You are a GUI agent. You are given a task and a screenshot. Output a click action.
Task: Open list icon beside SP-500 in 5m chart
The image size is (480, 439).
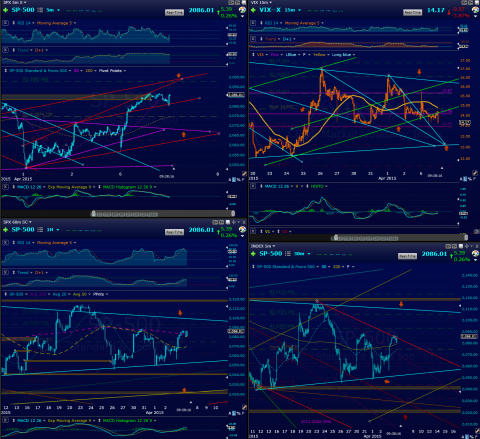pyautogui.click(x=40, y=10)
